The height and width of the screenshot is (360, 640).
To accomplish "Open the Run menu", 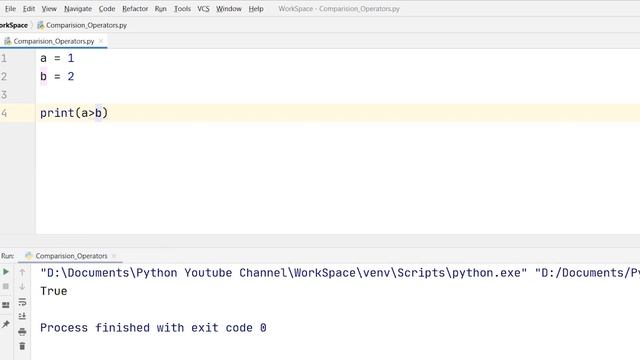I will [x=160, y=9].
